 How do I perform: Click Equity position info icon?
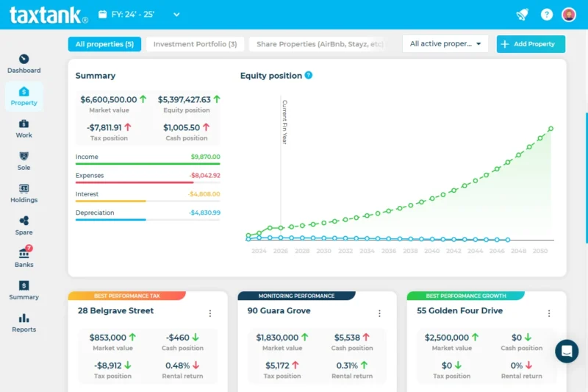pyautogui.click(x=309, y=75)
